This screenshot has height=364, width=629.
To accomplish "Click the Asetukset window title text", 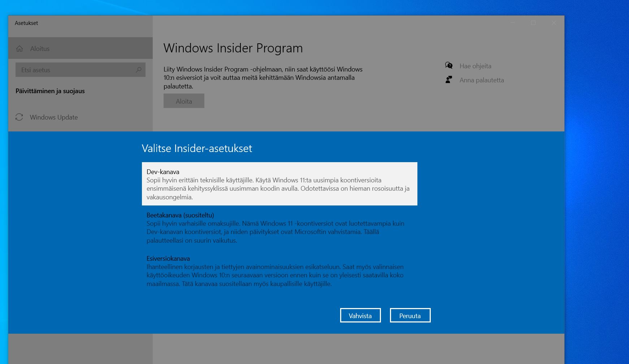I will click(x=26, y=23).
